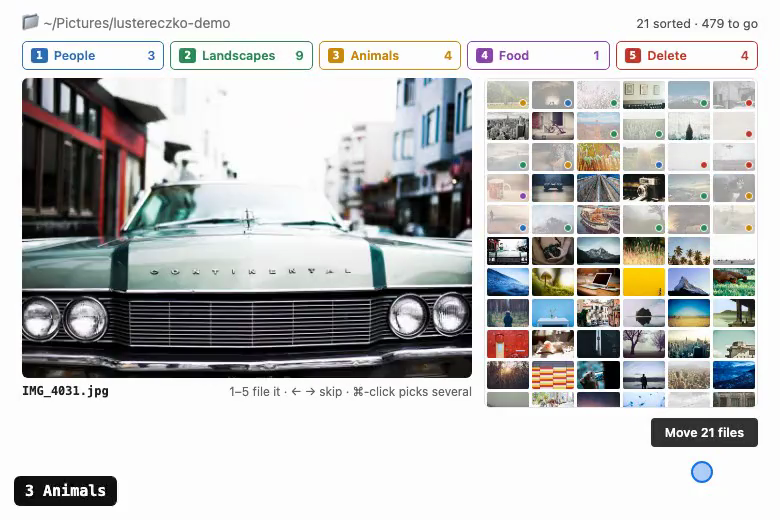Select the highlighted Continental car thumbnail
The height and width of the screenshot is (520, 780).
[x=508, y=251]
